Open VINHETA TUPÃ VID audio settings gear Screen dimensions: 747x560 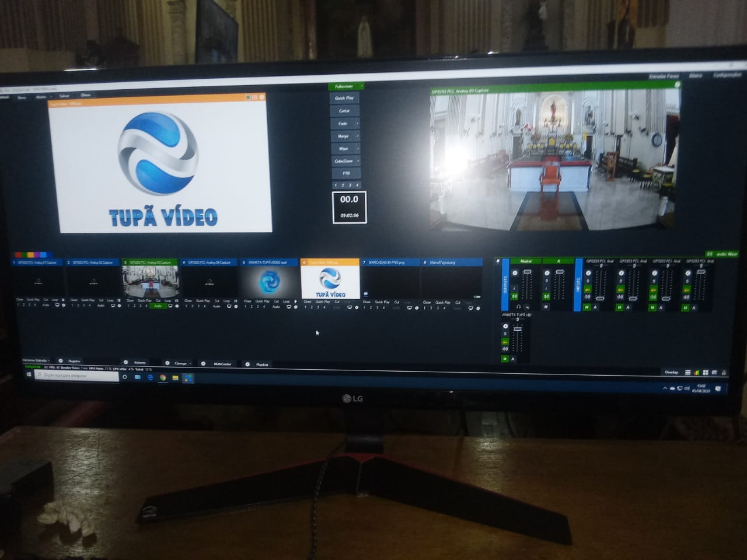pyautogui.click(x=505, y=326)
